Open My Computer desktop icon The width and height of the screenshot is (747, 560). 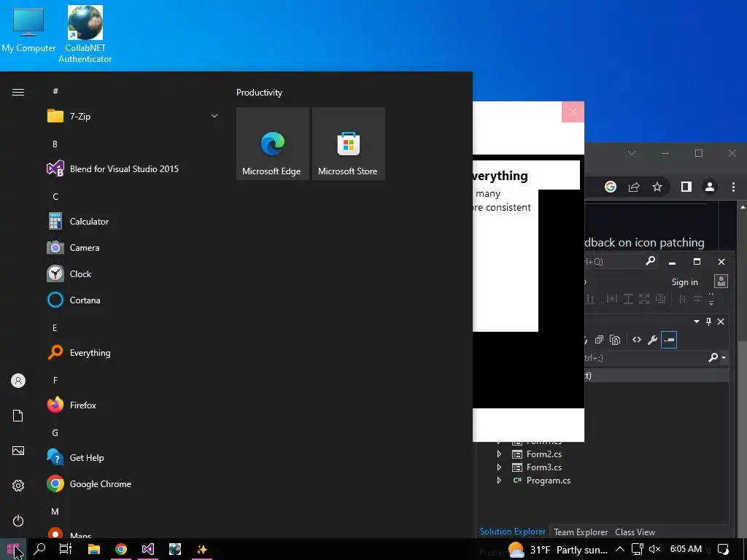coord(28,29)
